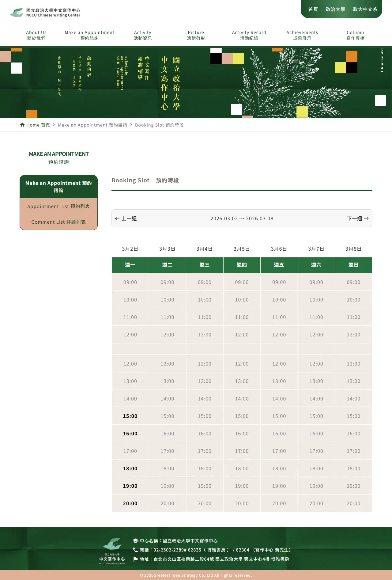Click the 09:00 slot under 週二
The image size is (392, 580).
167,282
